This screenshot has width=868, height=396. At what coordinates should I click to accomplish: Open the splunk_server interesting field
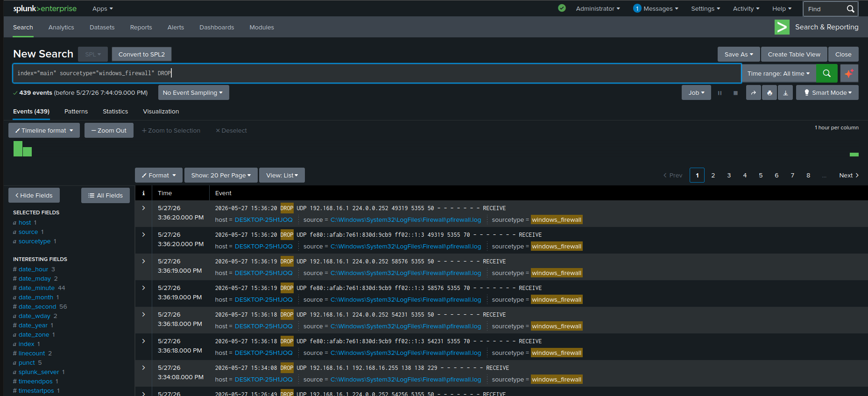[39, 372]
